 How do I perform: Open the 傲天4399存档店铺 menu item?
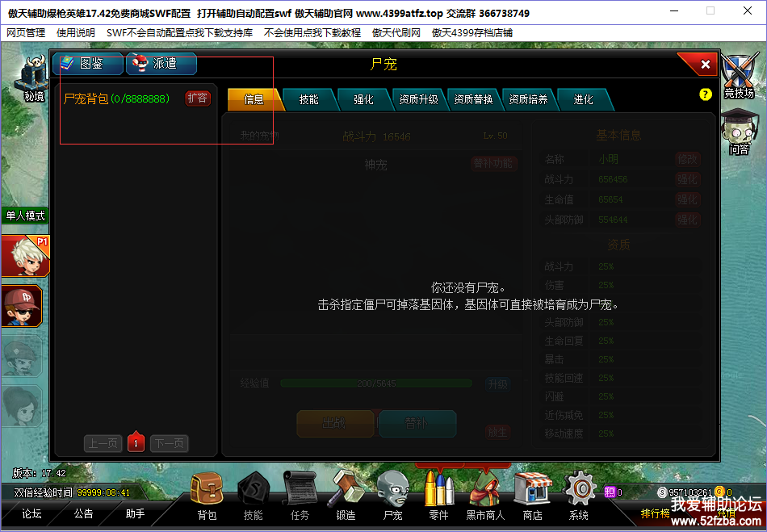(472, 33)
